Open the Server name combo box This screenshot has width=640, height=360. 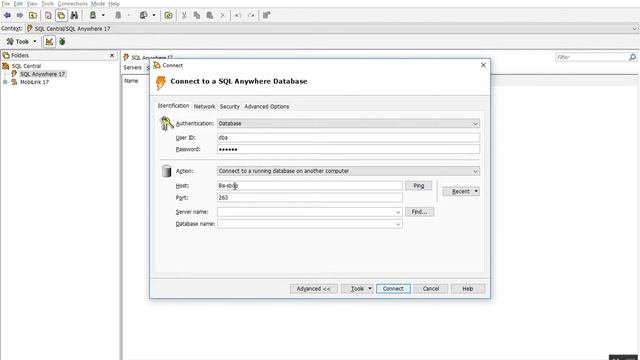309,212
